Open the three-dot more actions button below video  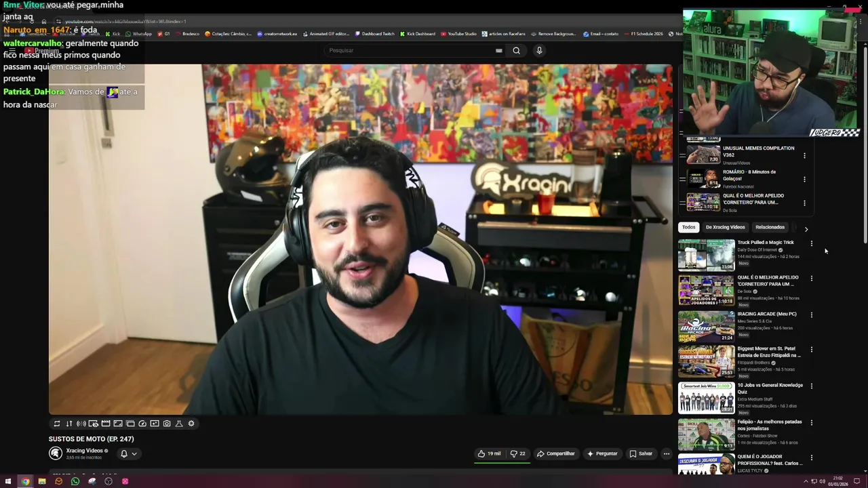(667, 453)
